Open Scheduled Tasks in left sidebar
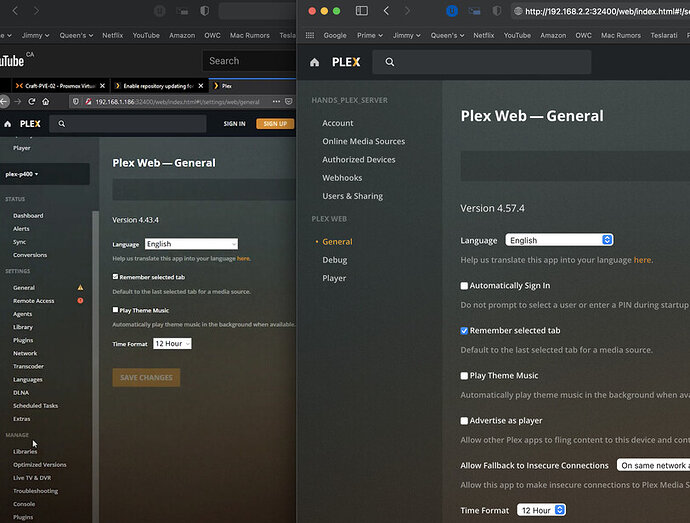The height and width of the screenshot is (523, 690). click(35, 405)
